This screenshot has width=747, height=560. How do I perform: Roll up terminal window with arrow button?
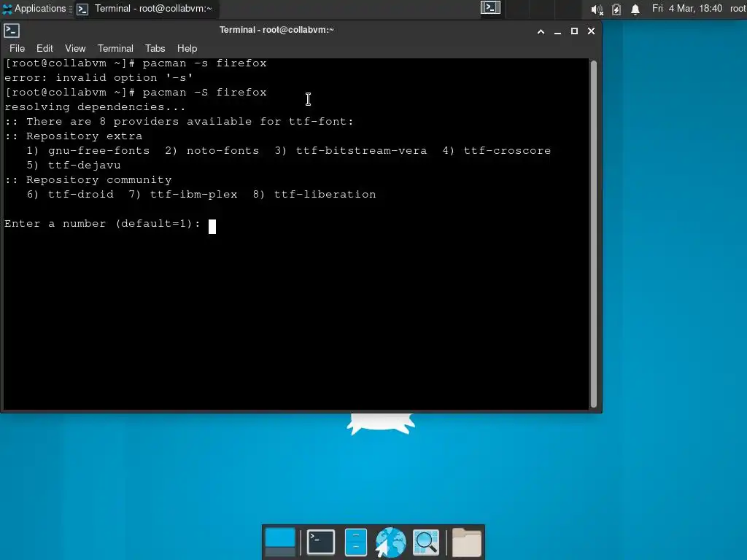(x=541, y=31)
